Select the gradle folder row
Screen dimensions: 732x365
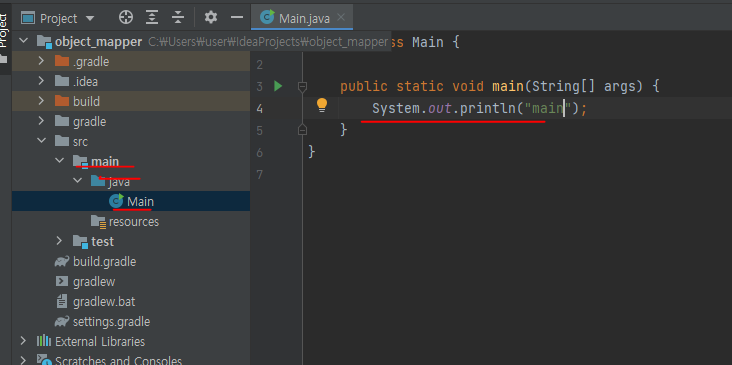pyautogui.click(x=131, y=121)
